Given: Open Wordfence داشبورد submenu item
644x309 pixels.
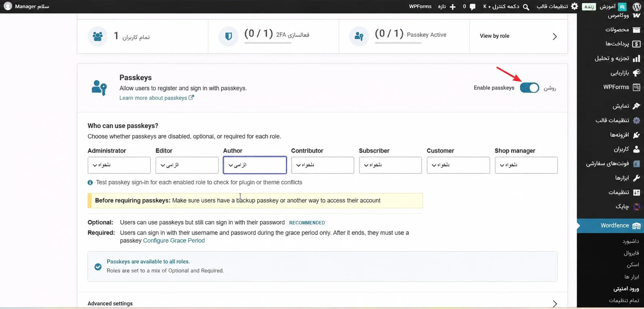Looking at the screenshot, I should (x=631, y=241).
